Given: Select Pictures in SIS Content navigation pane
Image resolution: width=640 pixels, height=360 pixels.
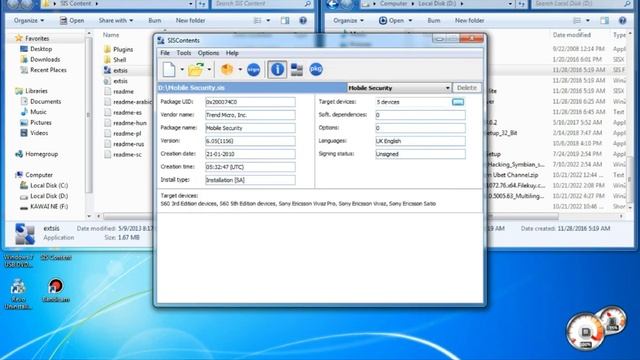Looking at the screenshot, I should (41, 122).
